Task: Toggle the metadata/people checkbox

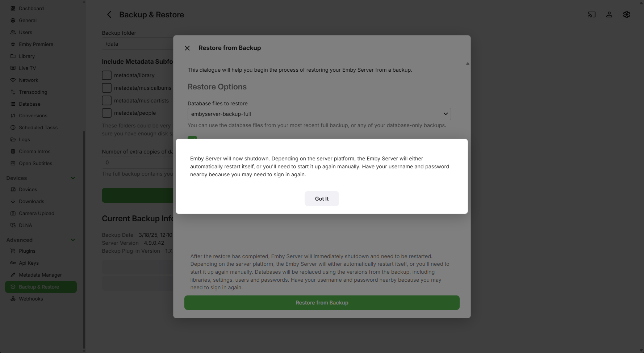Action: (x=106, y=113)
